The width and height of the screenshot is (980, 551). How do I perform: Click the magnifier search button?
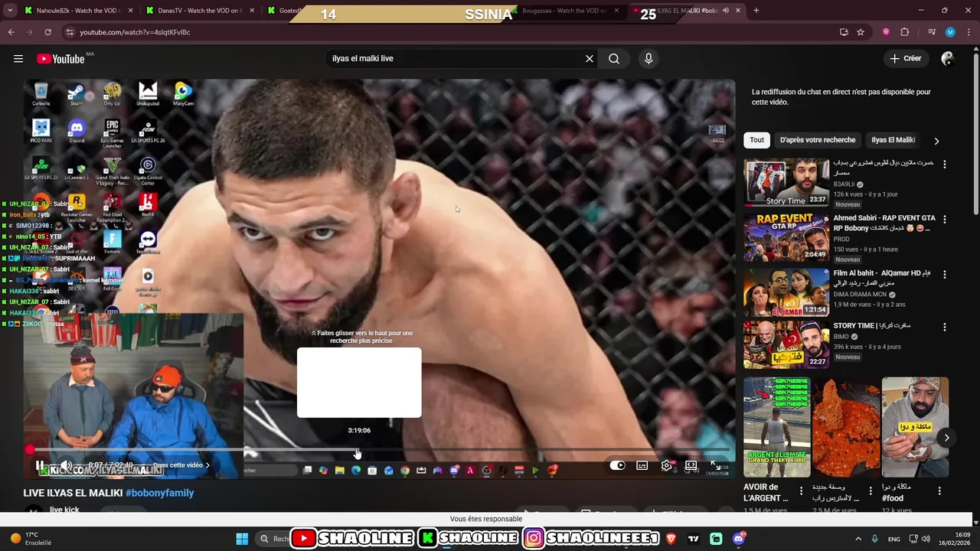pyautogui.click(x=614, y=59)
